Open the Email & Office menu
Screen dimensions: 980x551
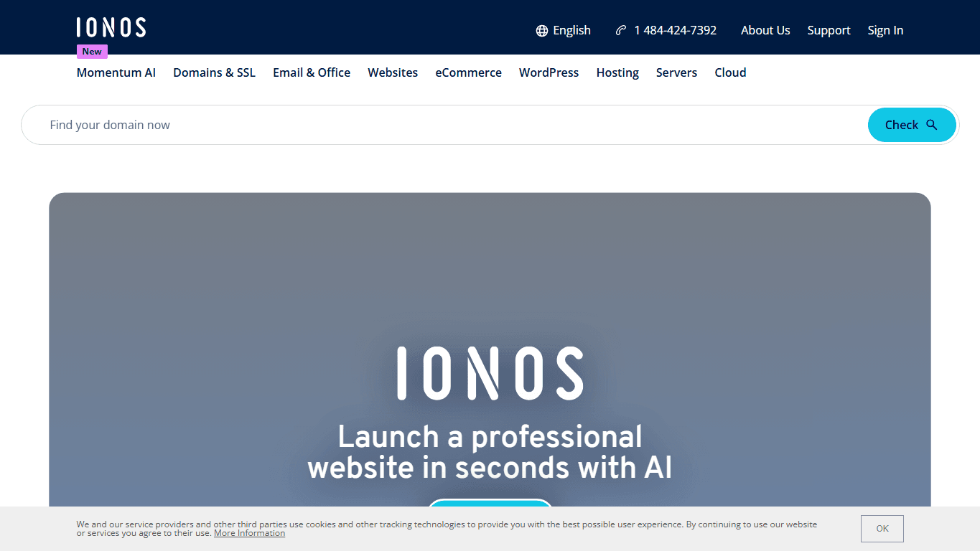click(312, 72)
